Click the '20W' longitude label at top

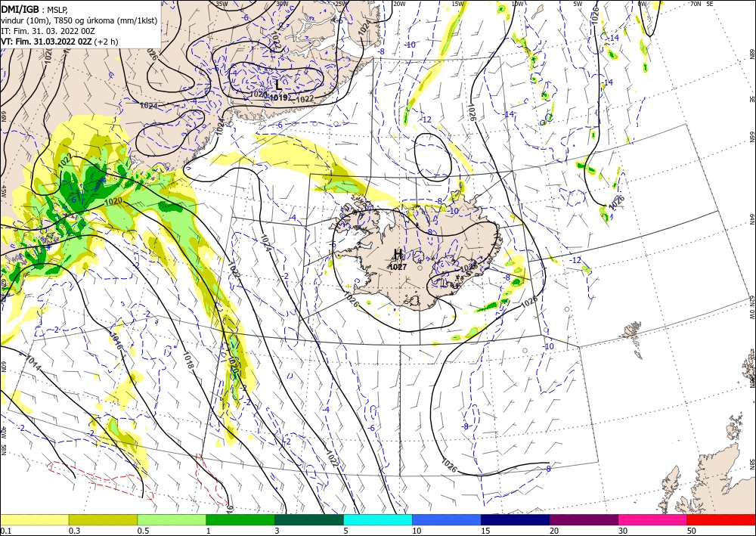point(399,4)
